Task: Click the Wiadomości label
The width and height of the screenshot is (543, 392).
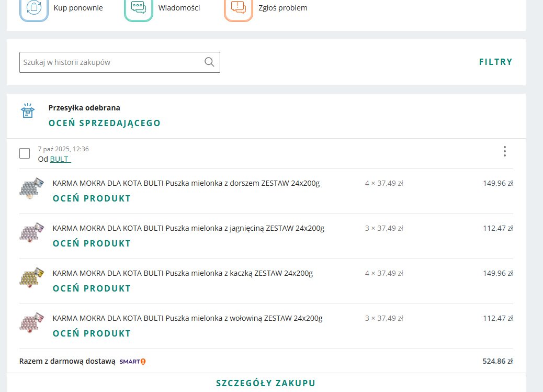Action: point(179,8)
